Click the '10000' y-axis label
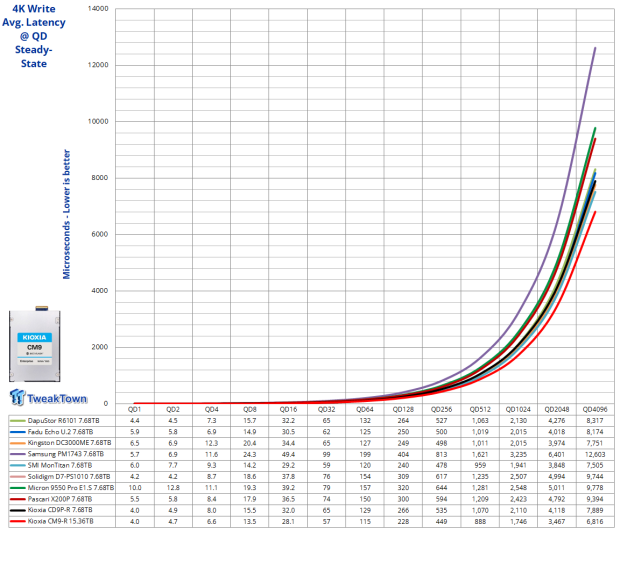620x568 pixels. point(98,121)
